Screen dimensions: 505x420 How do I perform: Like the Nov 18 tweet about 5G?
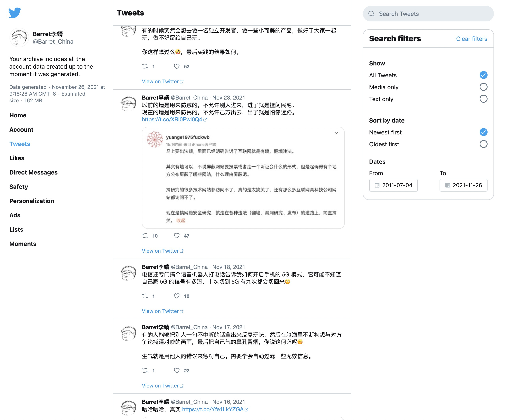[x=177, y=296]
